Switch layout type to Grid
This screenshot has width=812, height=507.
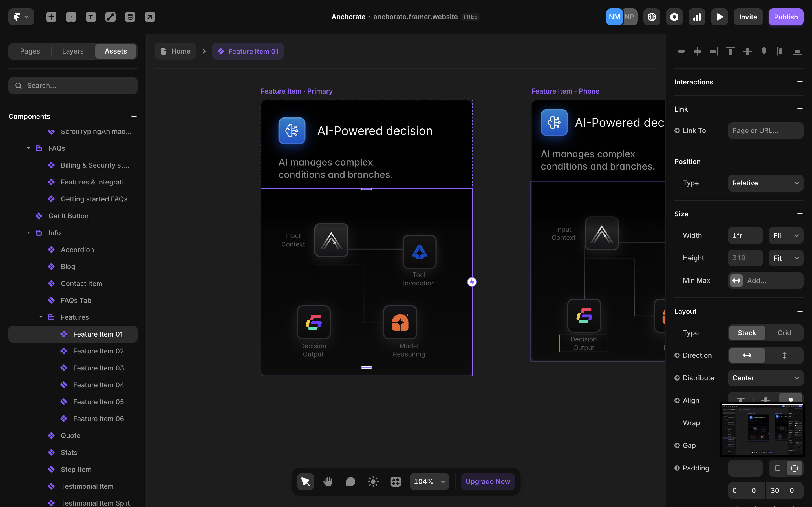pos(784,333)
